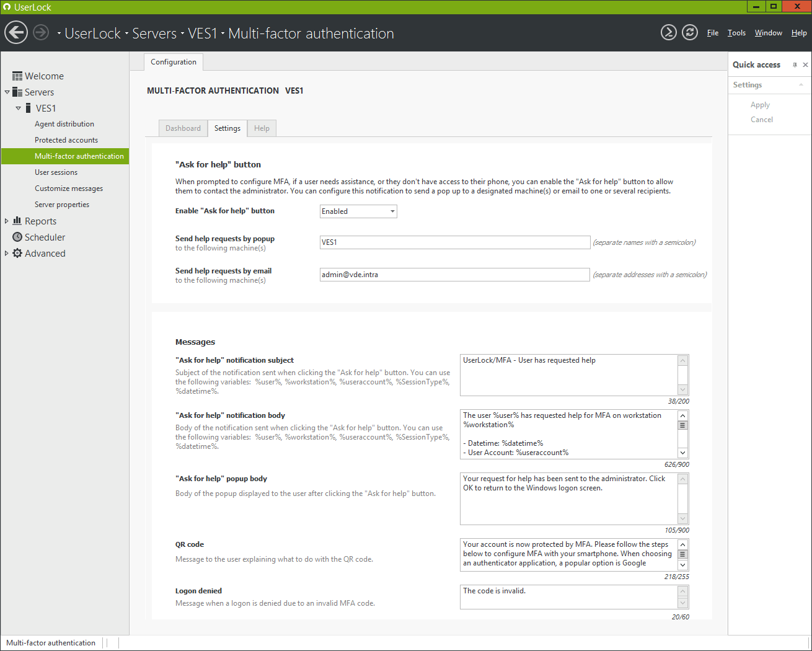
Task: Click the VES1 breadcrumb label
Action: (x=203, y=33)
